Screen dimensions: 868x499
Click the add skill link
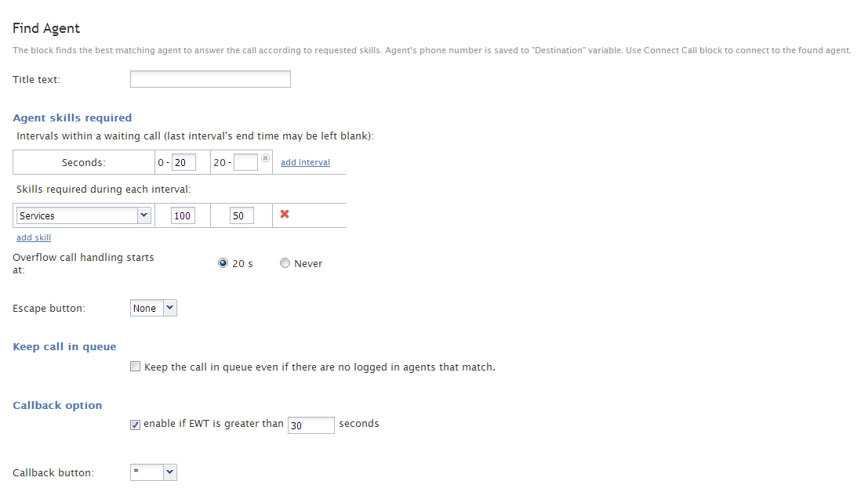[x=34, y=237]
